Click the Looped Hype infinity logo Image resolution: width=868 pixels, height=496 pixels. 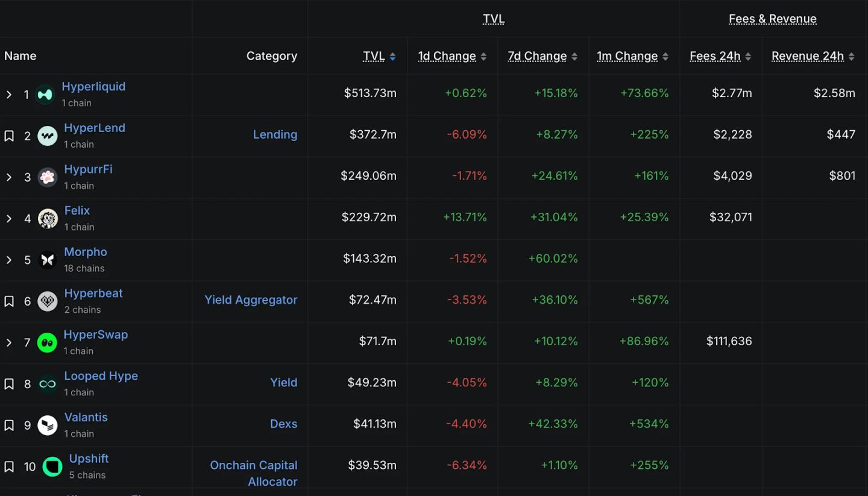pos(48,384)
